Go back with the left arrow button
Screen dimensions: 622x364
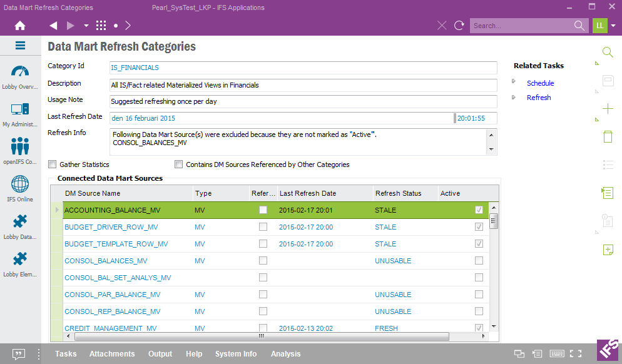coord(53,26)
